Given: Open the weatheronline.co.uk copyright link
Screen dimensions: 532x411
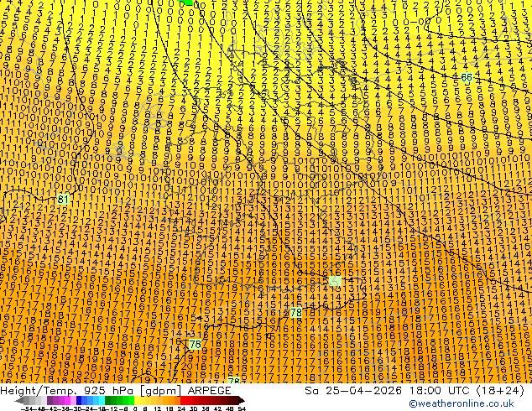Looking at the screenshot, I should [462, 403].
